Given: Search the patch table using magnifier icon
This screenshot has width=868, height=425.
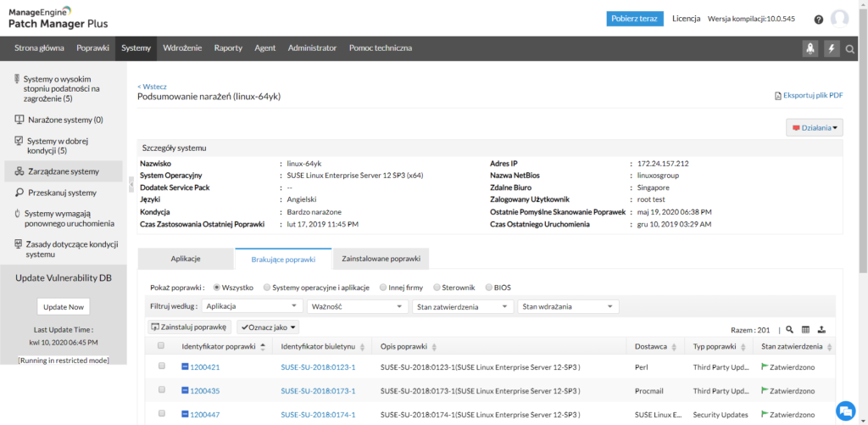Looking at the screenshot, I should click(x=789, y=329).
